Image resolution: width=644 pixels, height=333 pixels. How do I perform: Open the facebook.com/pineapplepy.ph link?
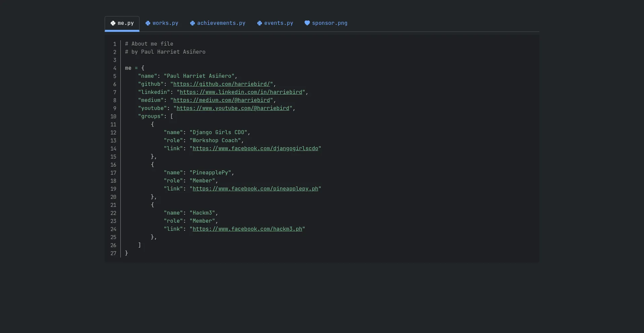tap(256, 189)
